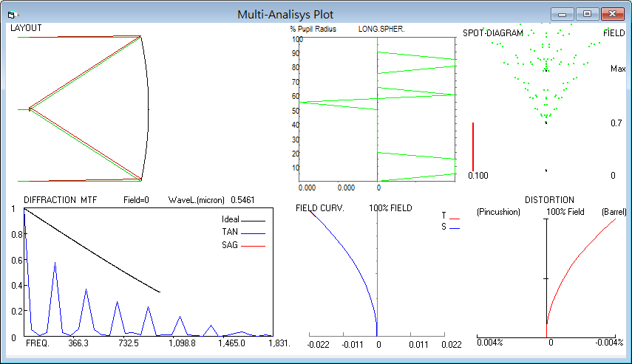Click the 0.022 field curvature tick
632x364 pixels.
(452, 345)
